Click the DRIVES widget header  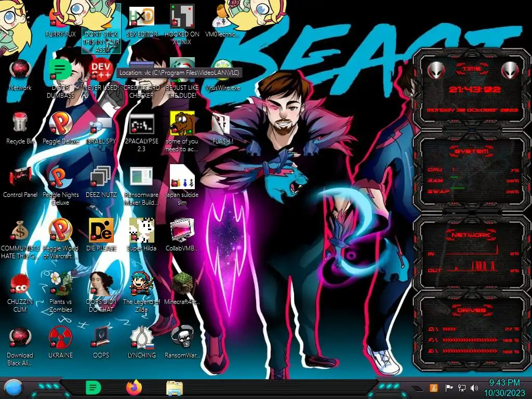point(472,310)
